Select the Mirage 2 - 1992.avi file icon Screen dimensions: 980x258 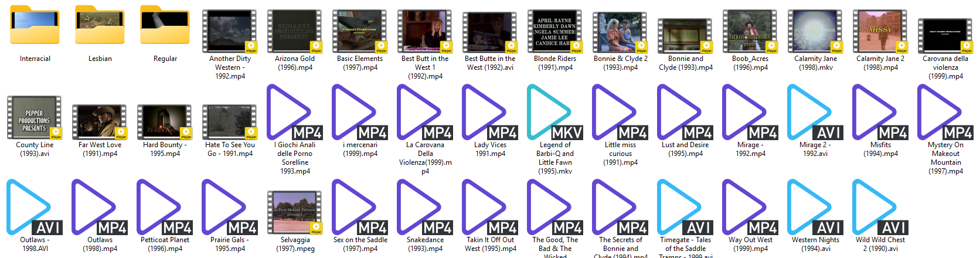click(815, 112)
